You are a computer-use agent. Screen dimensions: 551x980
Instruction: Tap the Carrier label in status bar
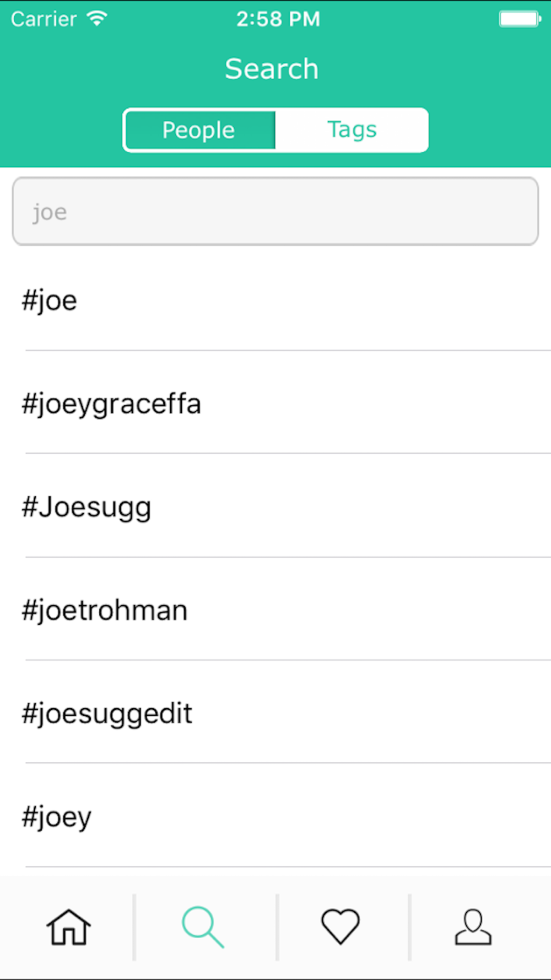[44, 19]
